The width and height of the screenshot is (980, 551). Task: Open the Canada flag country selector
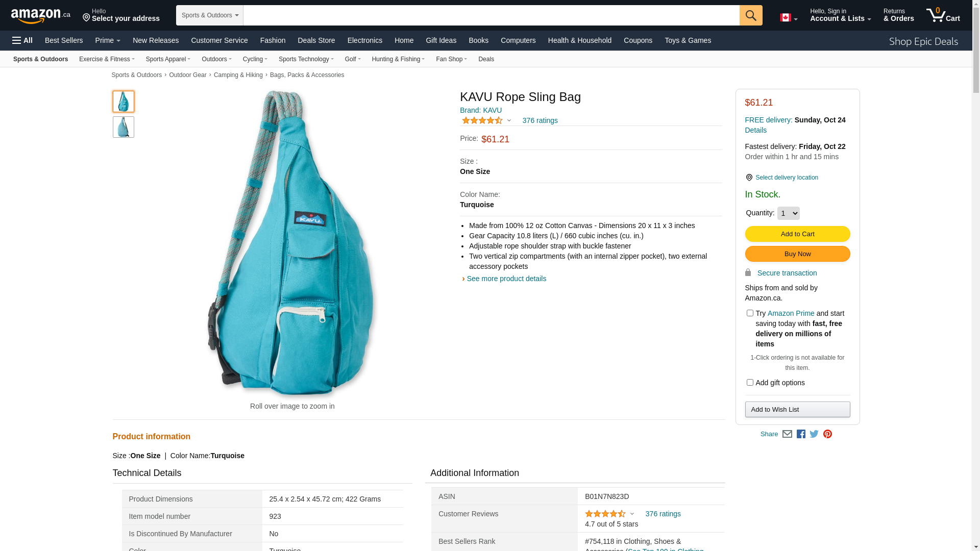pos(789,18)
